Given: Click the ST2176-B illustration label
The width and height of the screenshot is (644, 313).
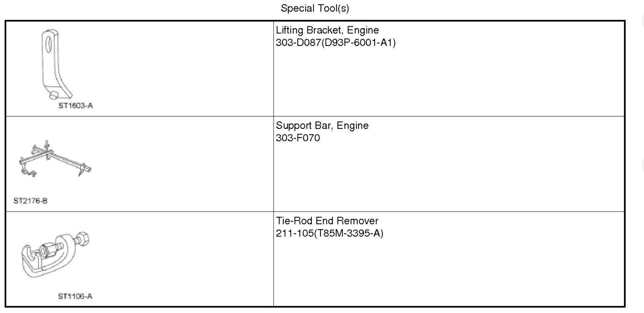Looking at the screenshot, I should coord(30,201).
